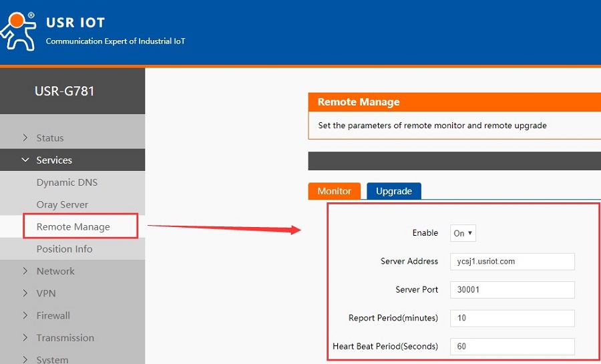Click the Server Address input field
Image resolution: width=601 pixels, height=364 pixels.
(512, 261)
